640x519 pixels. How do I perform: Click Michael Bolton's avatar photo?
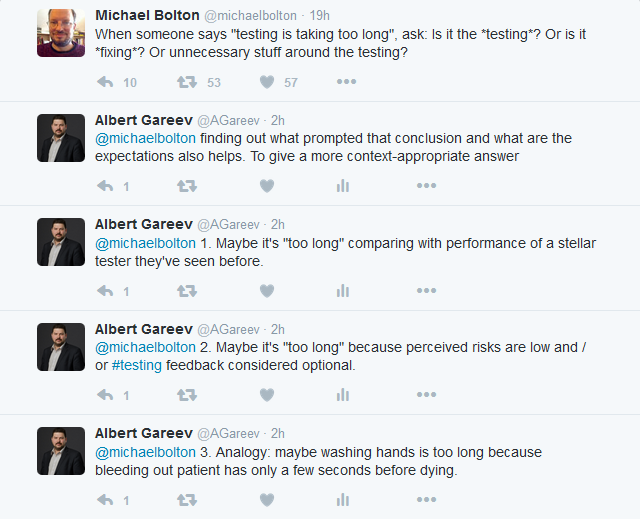tap(61, 33)
